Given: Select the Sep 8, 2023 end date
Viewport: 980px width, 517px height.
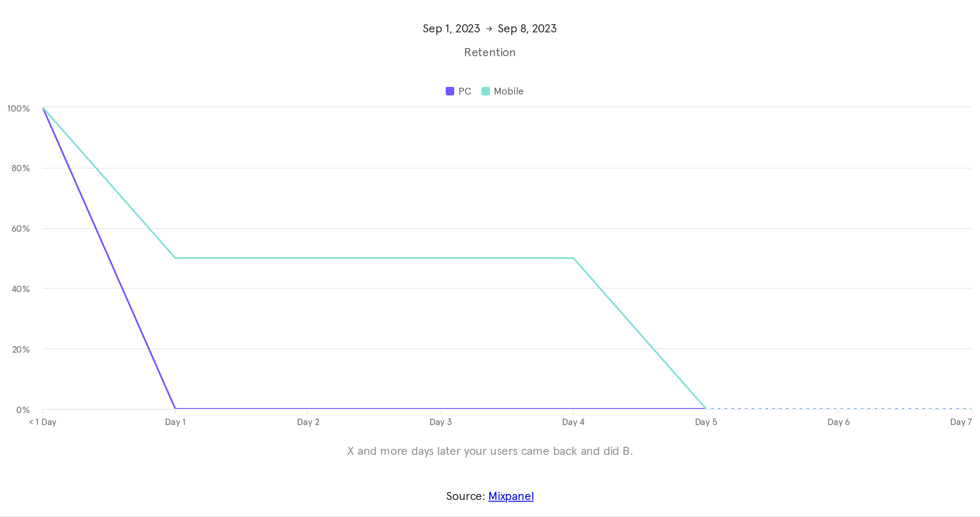Looking at the screenshot, I should 527,29.
